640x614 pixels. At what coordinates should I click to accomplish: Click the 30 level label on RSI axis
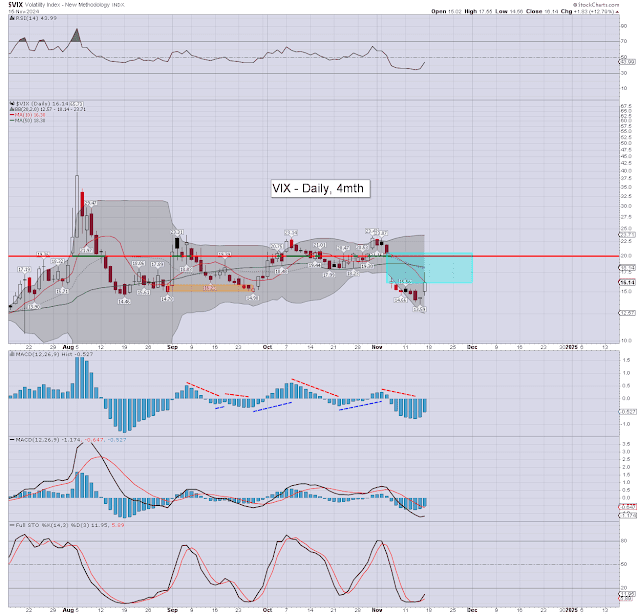624,73
